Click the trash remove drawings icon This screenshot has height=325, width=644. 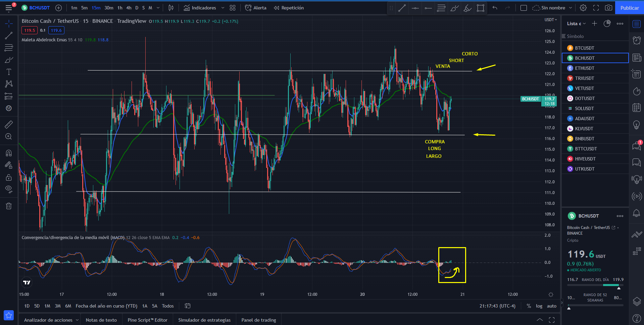pos(9,206)
